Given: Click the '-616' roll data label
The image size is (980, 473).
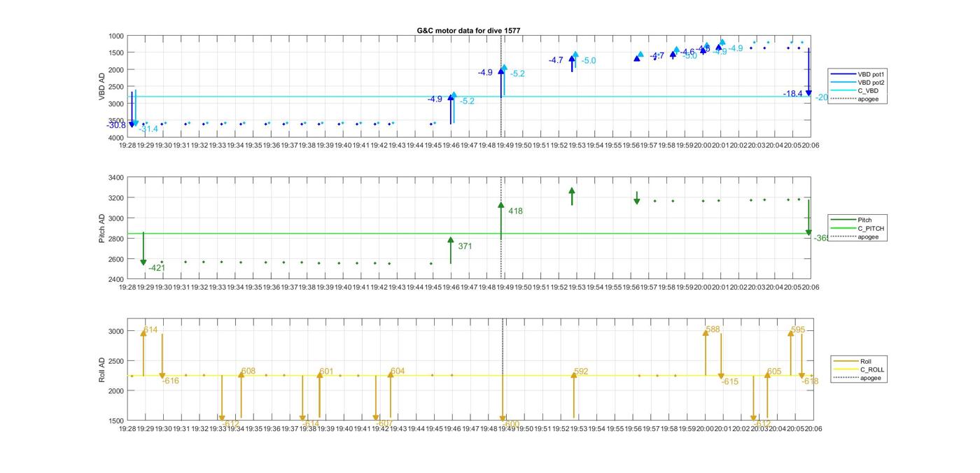Looking at the screenshot, I should pos(171,381).
